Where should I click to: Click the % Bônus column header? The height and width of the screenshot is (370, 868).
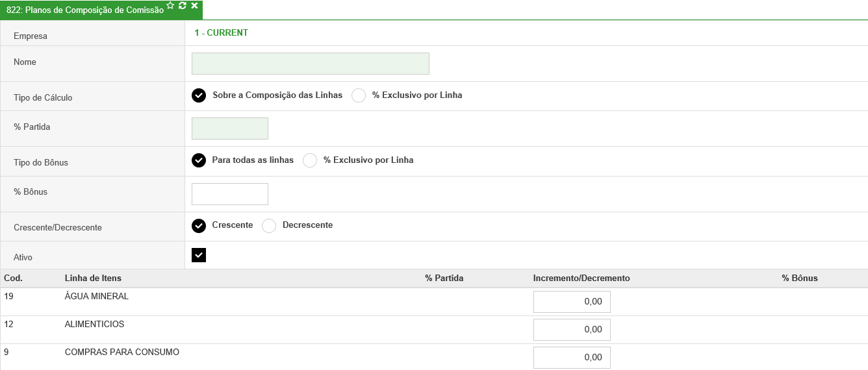tap(800, 278)
